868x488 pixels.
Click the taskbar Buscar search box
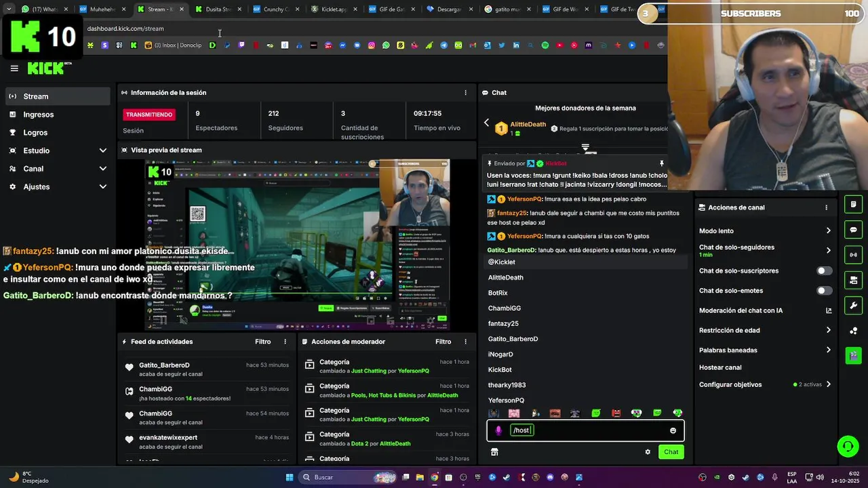tap(347, 477)
